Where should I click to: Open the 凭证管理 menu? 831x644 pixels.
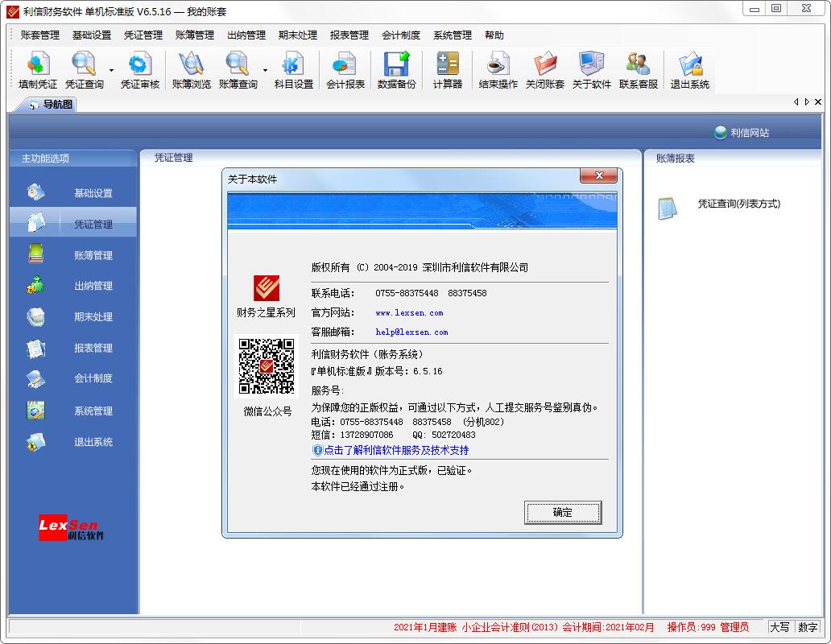(143, 35)
